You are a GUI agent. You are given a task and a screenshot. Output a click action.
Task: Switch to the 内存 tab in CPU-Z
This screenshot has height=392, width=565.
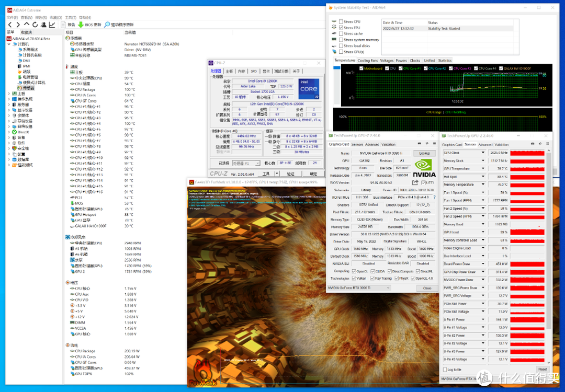coord(242,71)
